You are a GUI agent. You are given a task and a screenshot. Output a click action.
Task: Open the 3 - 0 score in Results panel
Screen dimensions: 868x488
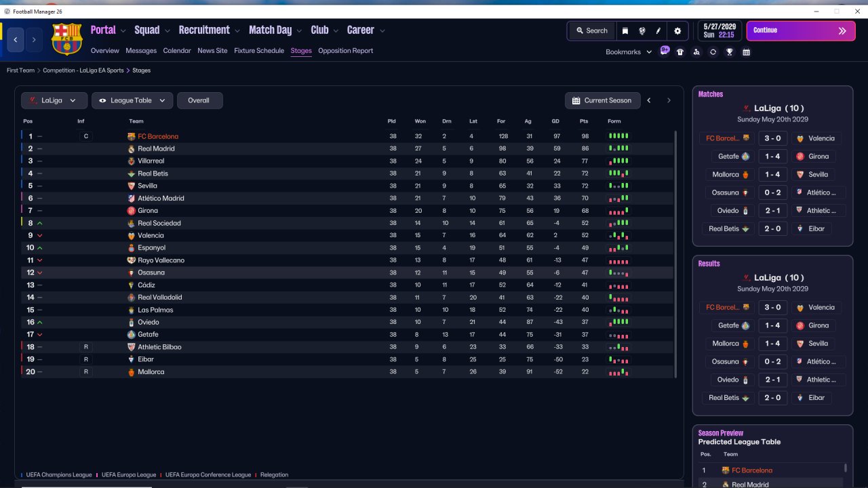point(772,307)
